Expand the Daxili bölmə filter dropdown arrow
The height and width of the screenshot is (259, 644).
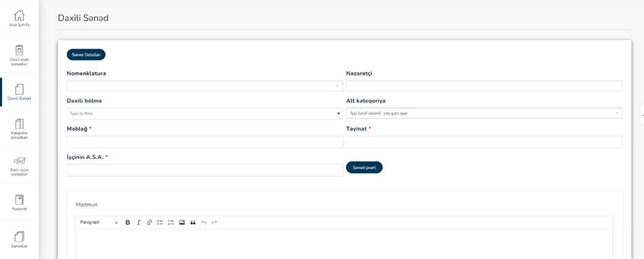(338, 113)
